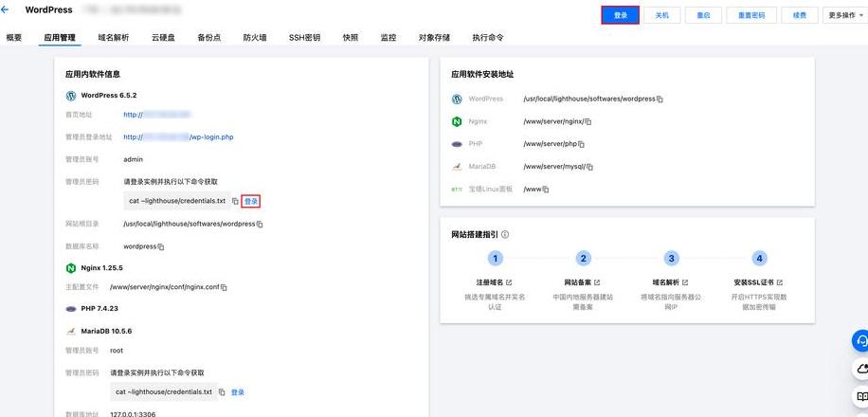The height and width of the screenshot is (417, 868).
Task: Open the cloud floating icon on right edge
Action: click(x=861, y=369)
